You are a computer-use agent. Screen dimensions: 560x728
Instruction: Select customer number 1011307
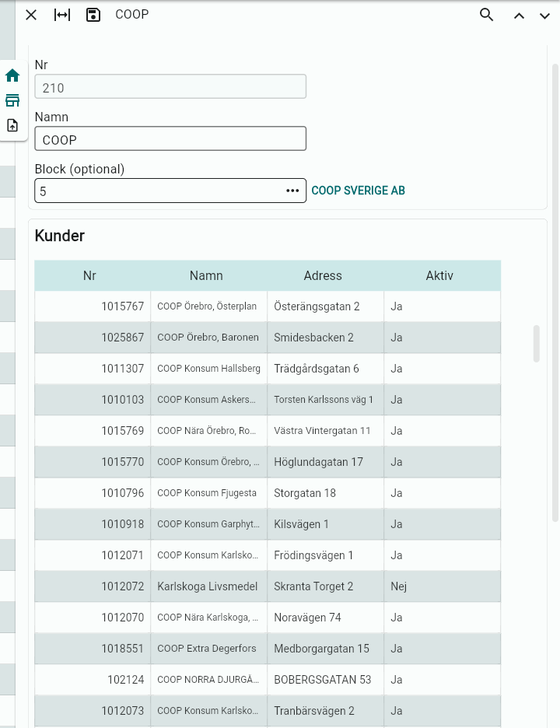[123, 369]
